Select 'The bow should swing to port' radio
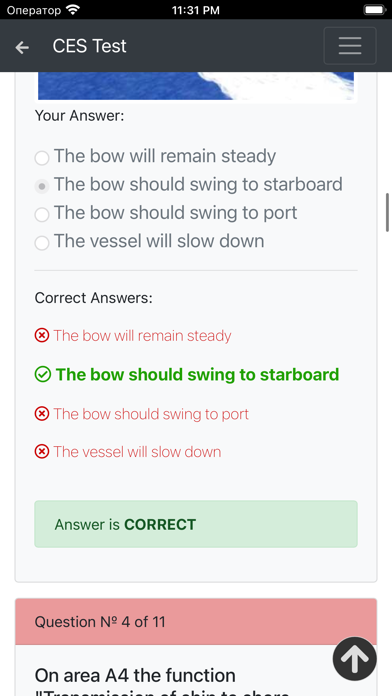 point(42,215)
